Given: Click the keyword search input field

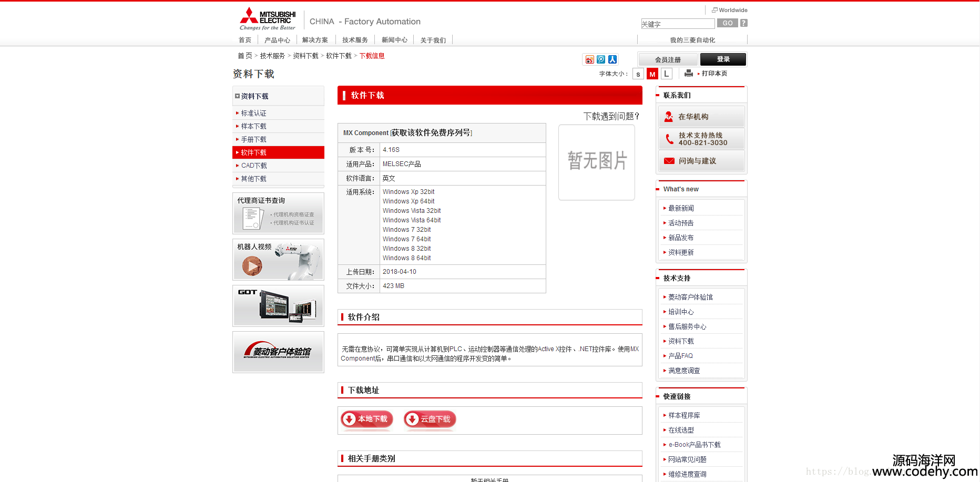Looking at the screenshot, I should (x=678, y=24).
